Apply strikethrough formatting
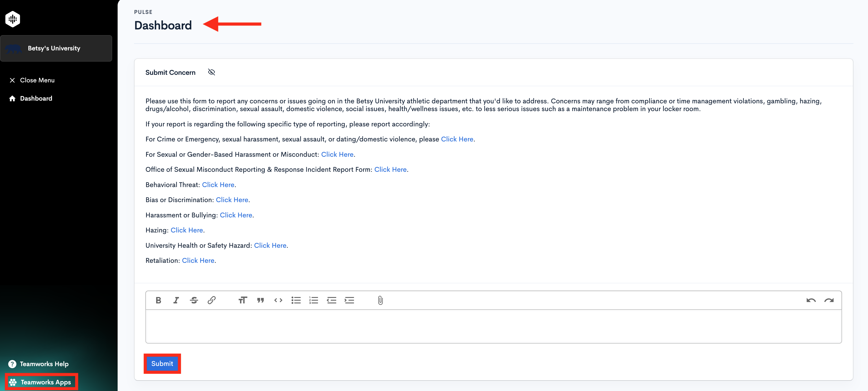Image resolution: width=868 pixels, height=391 pixels. coord(194,300)
